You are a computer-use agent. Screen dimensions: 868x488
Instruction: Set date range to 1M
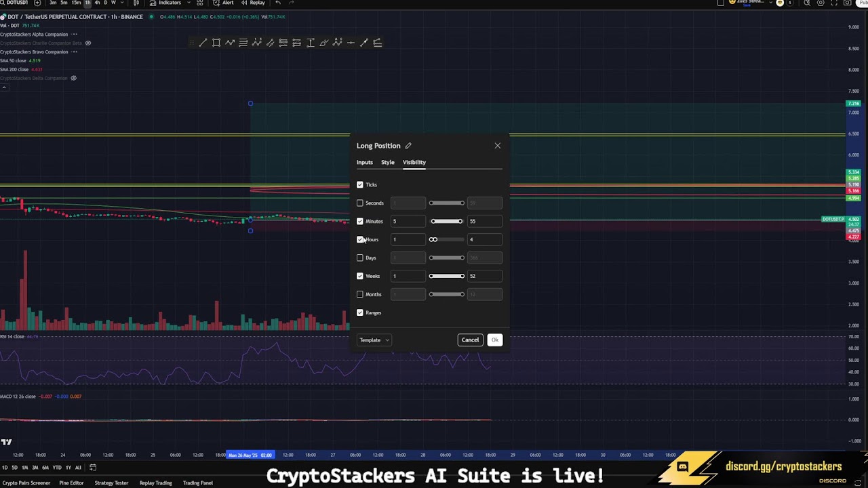click(25, 468)
